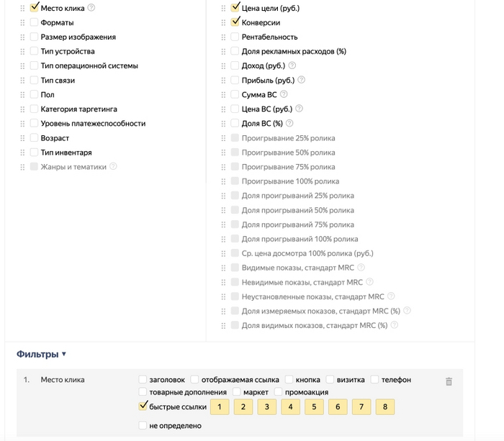504x441 pixels.
Task: Toggle quick link number 4 button
Action: tap(291, 407)
